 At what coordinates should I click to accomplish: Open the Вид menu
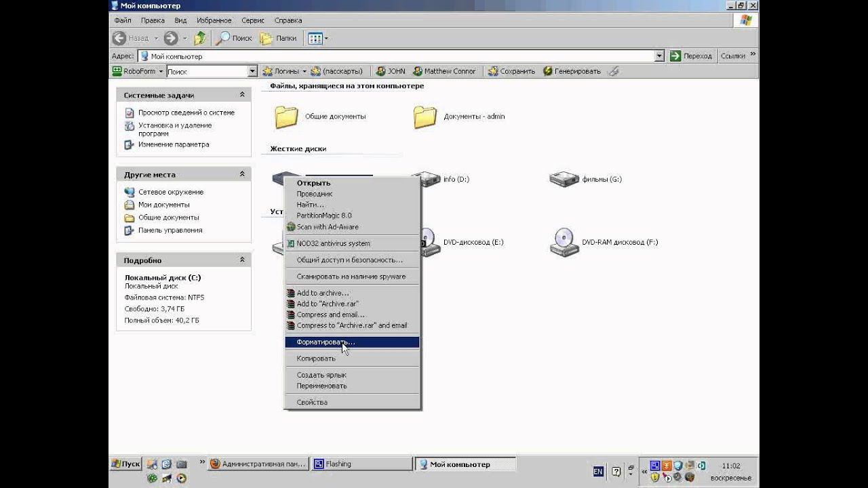(x=180, y=20)
